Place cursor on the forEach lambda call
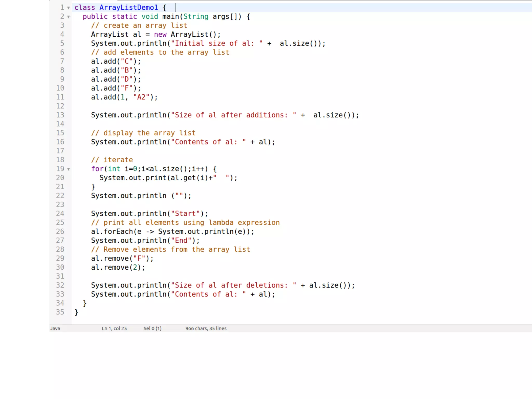This screenshot has height=399, width=532. coord(118,231)
